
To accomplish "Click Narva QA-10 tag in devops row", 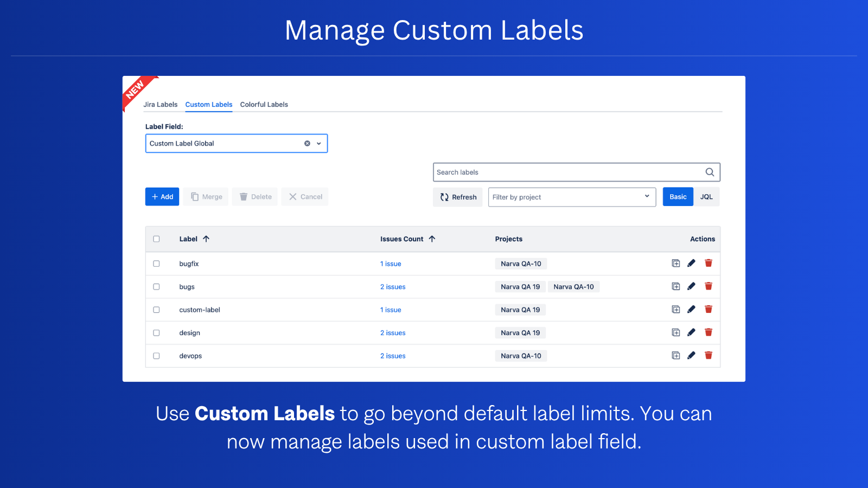I will (x=521, y=356).
